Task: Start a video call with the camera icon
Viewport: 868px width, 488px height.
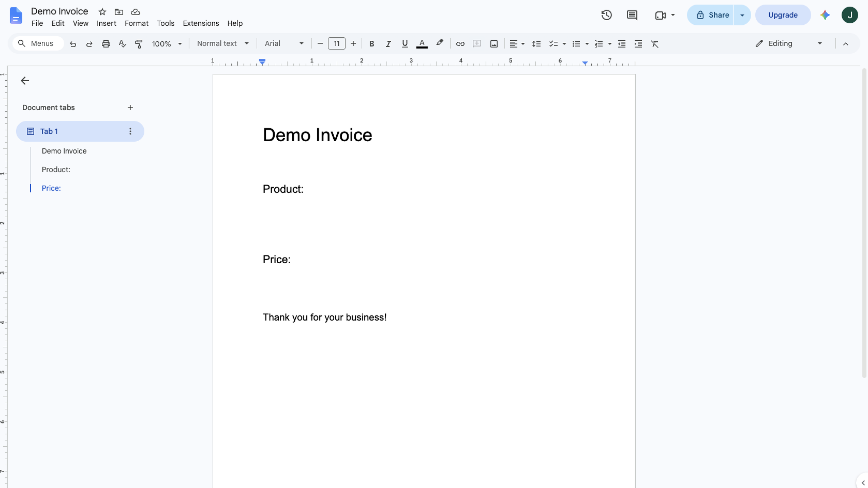Action: (x=660, y=15)
